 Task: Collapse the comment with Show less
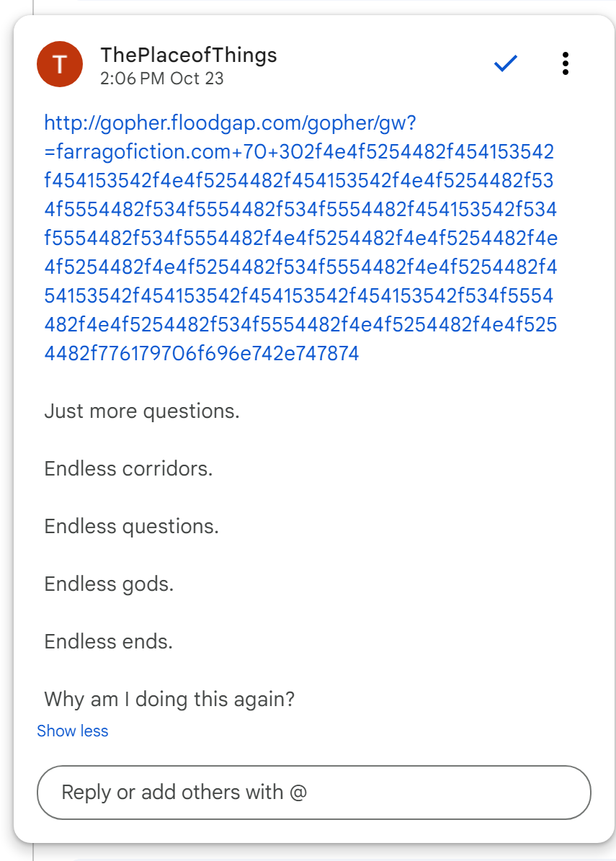(73, 731)
